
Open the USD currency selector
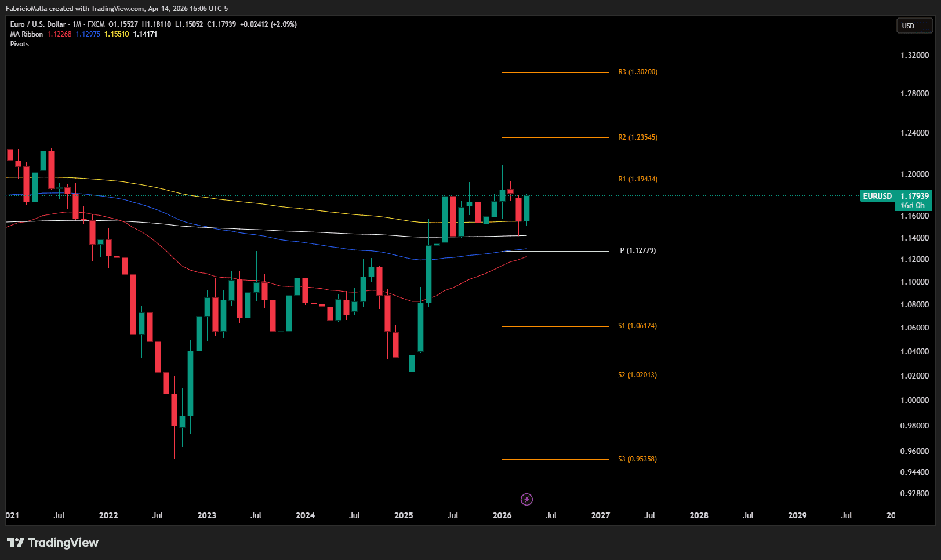(x=914, y=26)
